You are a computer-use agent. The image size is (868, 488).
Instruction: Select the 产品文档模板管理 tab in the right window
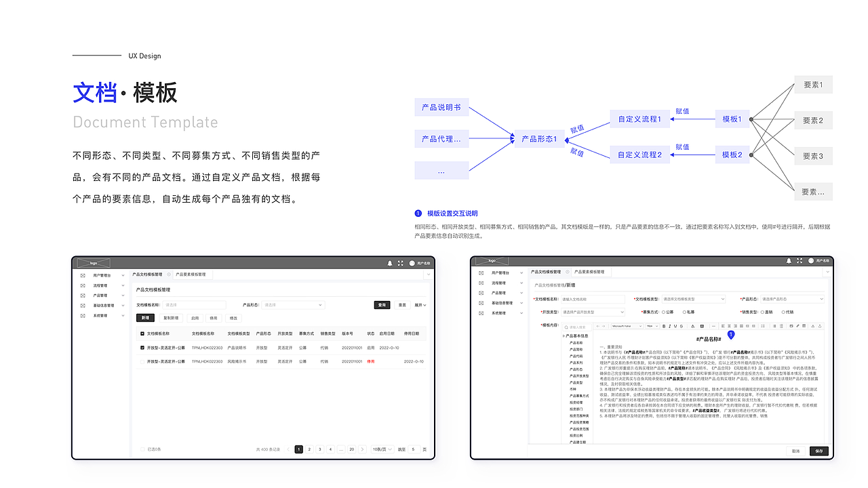point(546,272)
